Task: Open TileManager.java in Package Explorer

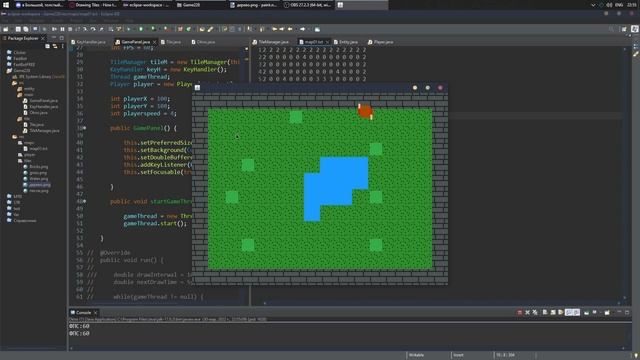Action: click(42, 131)
